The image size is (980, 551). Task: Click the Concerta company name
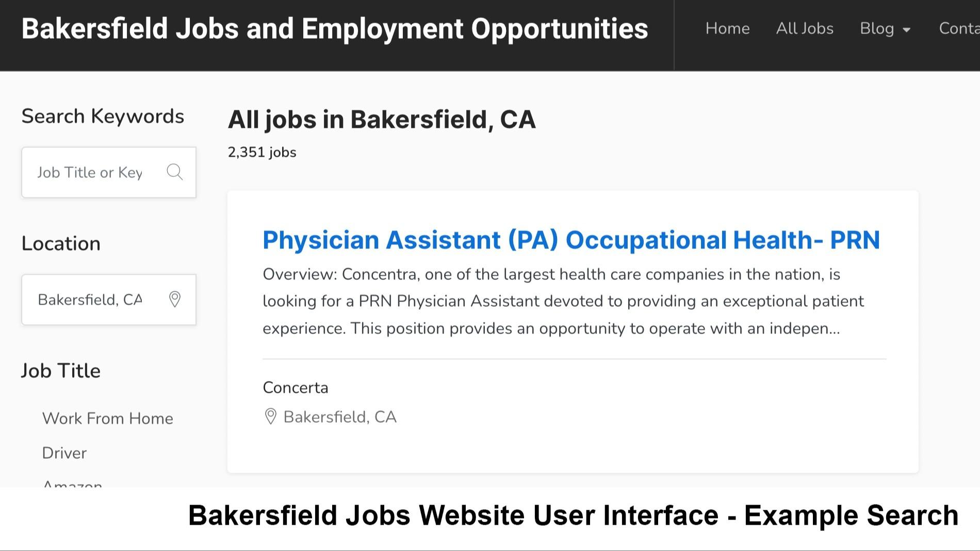click(x=295, y=388)
